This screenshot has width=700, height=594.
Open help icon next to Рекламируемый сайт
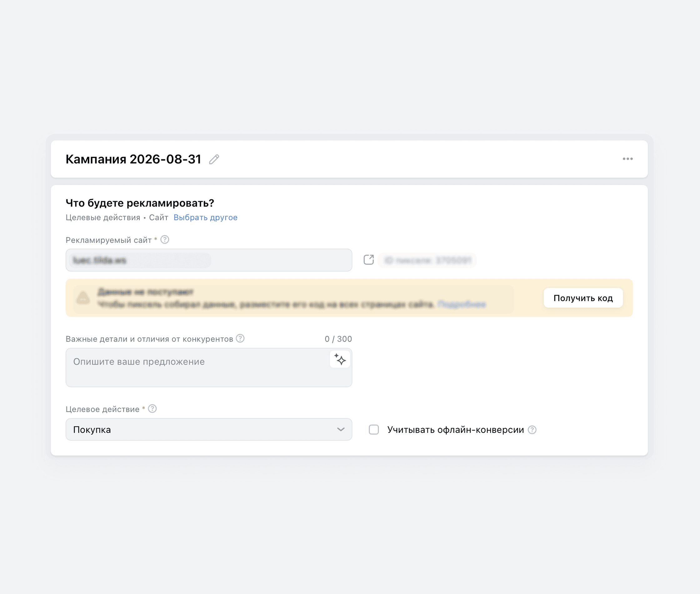[165, 240]
